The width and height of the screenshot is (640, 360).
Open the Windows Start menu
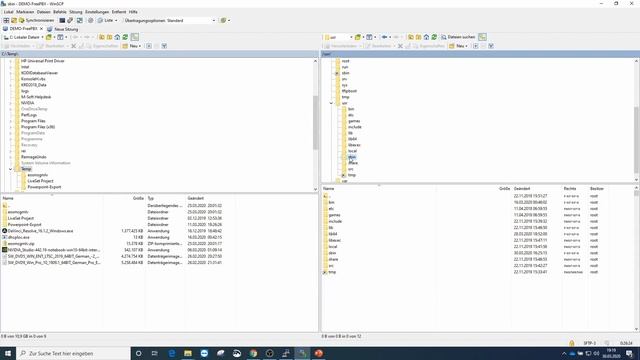click(8, 353)
